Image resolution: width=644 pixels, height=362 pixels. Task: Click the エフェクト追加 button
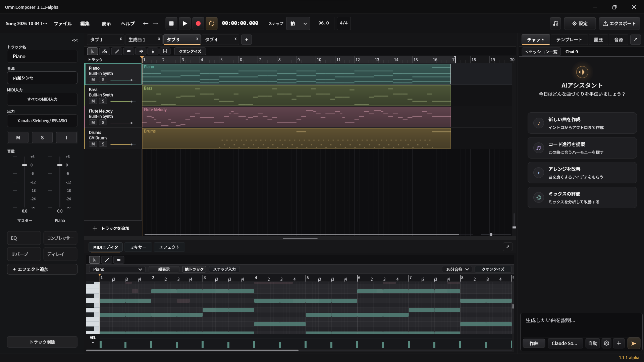(x=42, y=269)
